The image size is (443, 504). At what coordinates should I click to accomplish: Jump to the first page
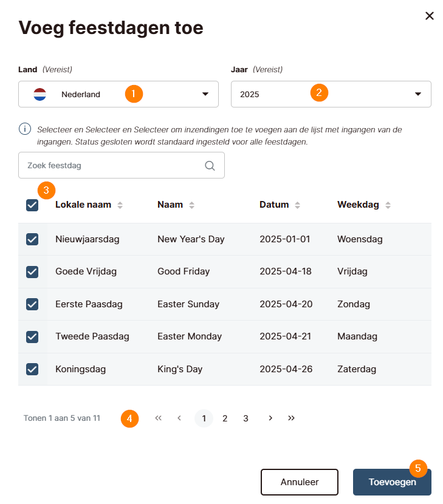[x=158, y=418]
